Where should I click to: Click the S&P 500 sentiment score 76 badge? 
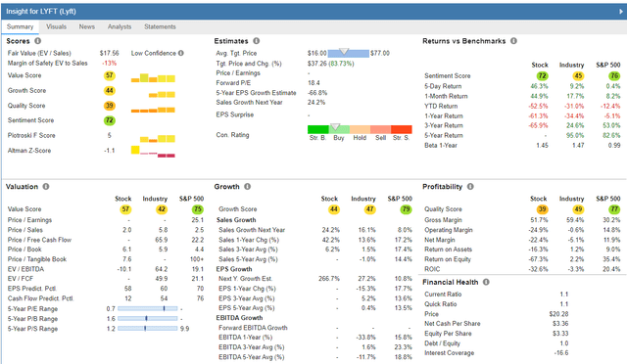pyautogui.click(x=614, y=76)
